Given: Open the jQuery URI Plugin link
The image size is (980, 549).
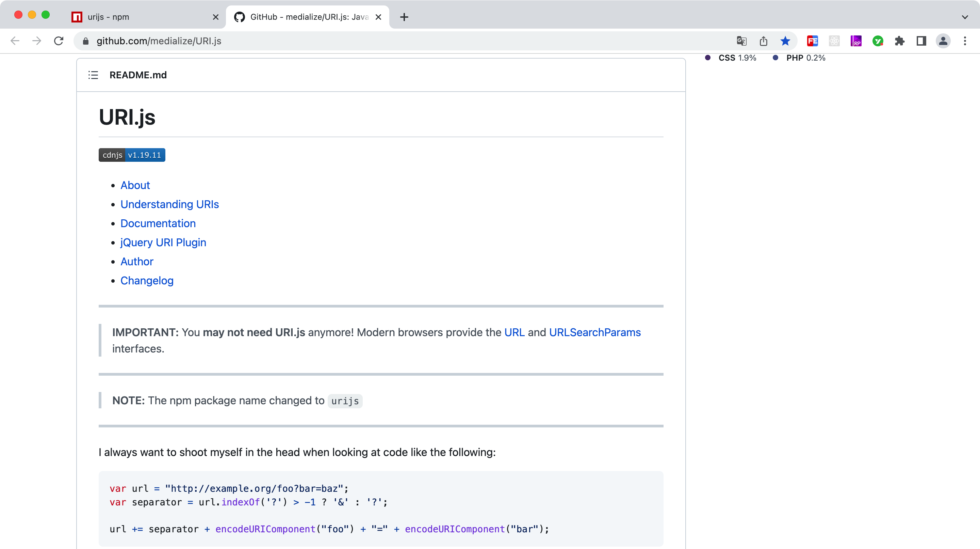Looking at the screenshot, I should [x=163, y=242].
